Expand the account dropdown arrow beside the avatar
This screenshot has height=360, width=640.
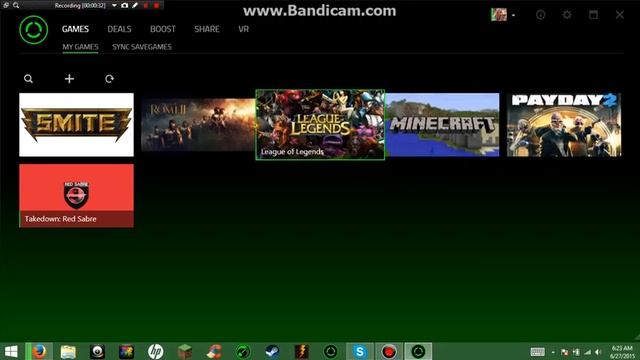click(x=513, y=16)
